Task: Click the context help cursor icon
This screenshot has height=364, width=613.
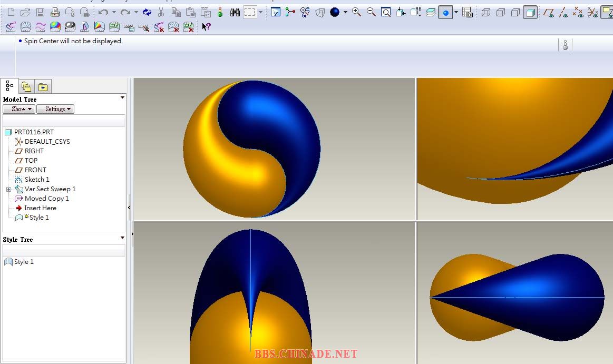Action: coord(206,26)
